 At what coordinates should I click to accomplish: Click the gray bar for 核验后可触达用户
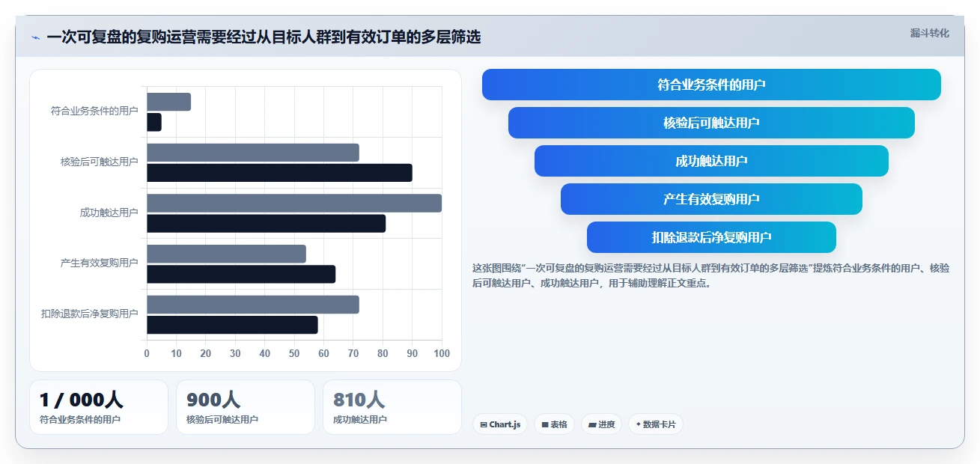tap(253, 153)
